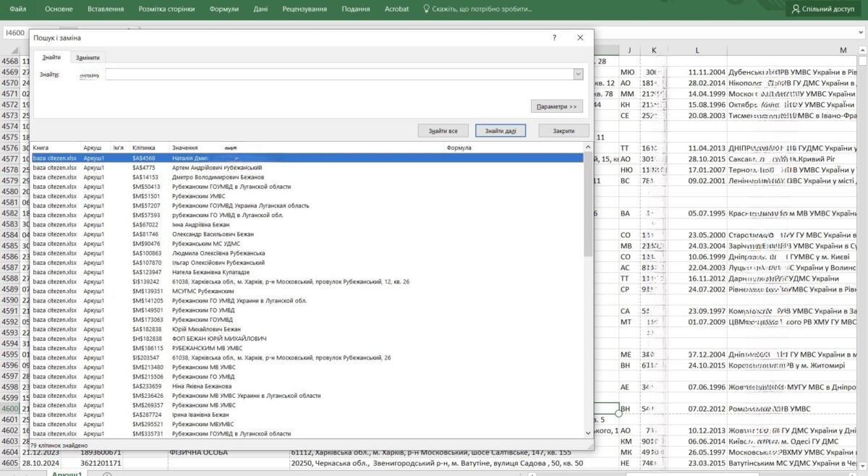
Task: Select result 'ФОП БЕЖАН ЮРІЙ МИХАЙЛОВИЧ'
Action: coord(307,339)
